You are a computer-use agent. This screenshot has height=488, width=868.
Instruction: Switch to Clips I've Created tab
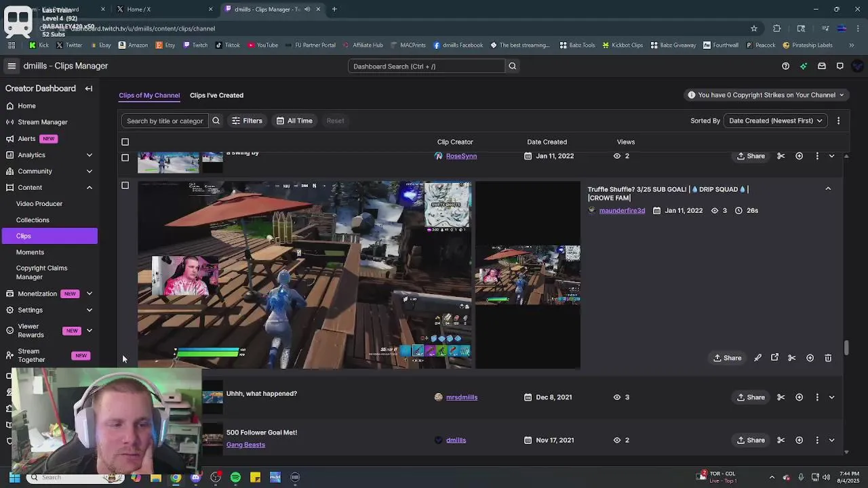(216, 95)
